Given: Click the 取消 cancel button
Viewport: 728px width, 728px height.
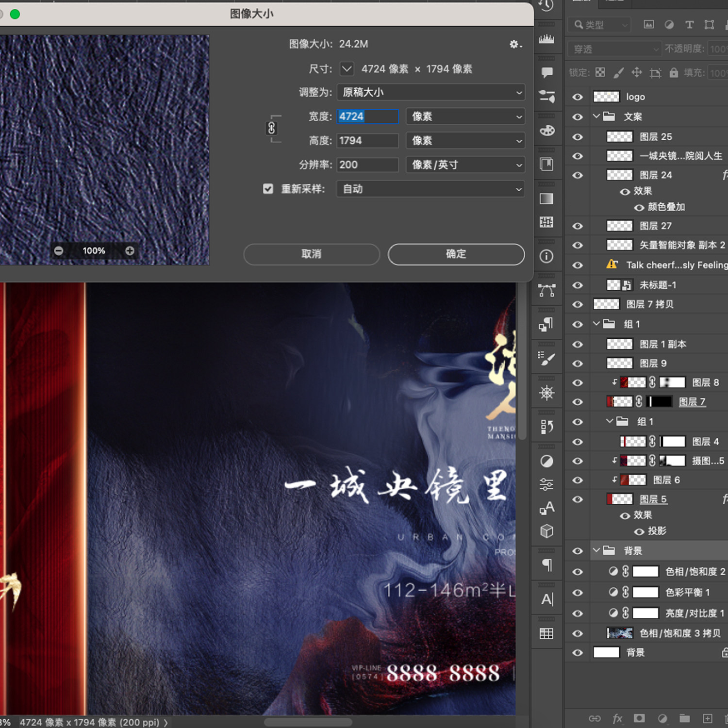Looking at the screenshot, I should [x=312, y=254].
